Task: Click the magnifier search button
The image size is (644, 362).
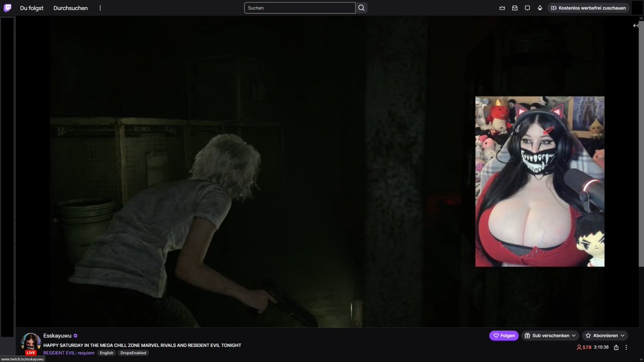Action: click(x=361, y=8)
